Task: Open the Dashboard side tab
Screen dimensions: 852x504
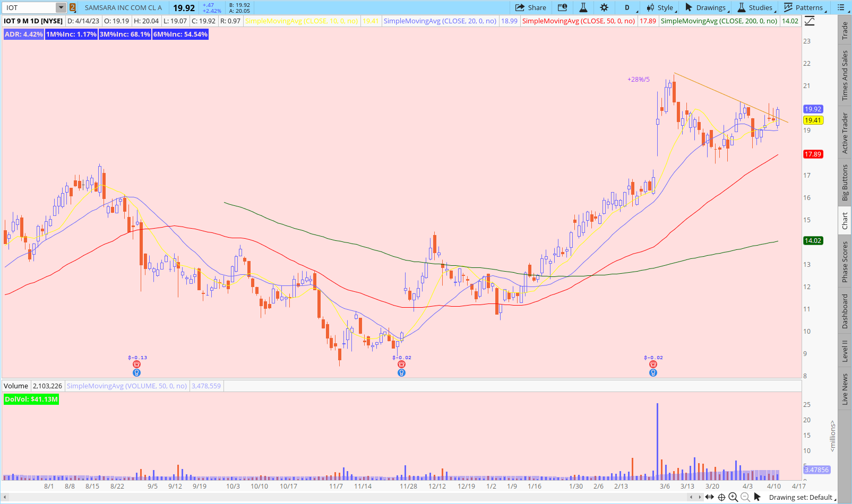Action: (845, 311)
